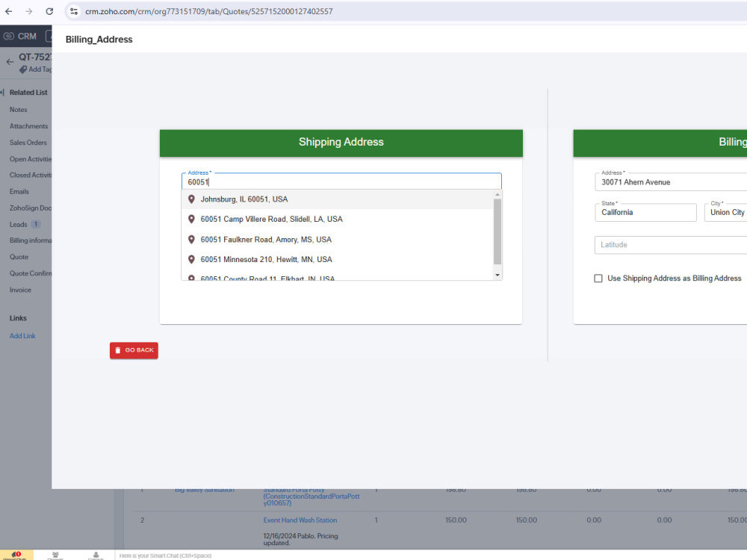Open ZohoSign Documents in related list
The image size is (747, 560).
(31, 208)
